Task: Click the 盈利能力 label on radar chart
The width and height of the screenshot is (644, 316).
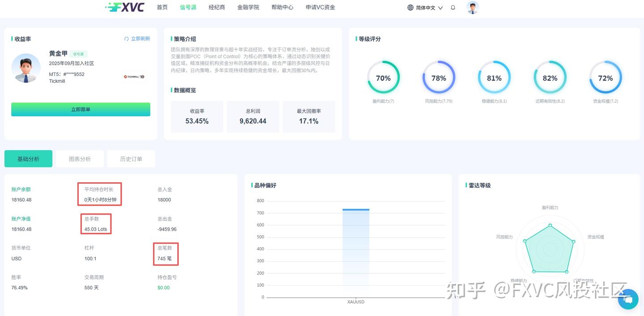Action: [550, 208]
